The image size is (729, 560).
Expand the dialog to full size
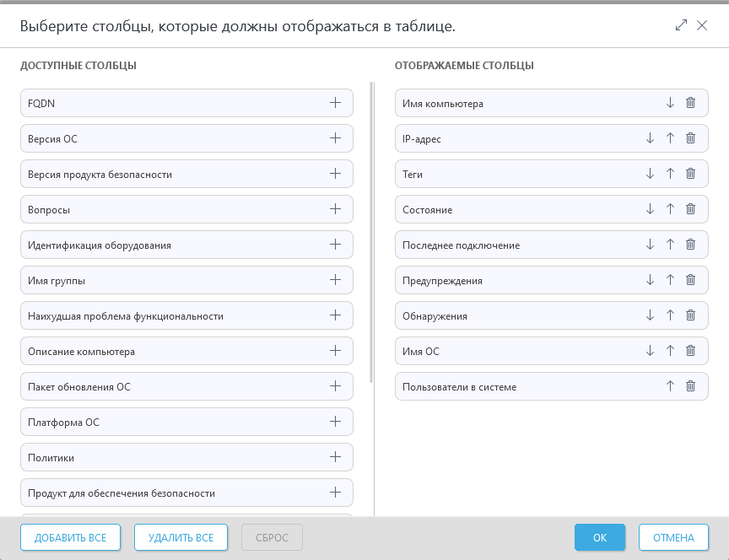682,25
